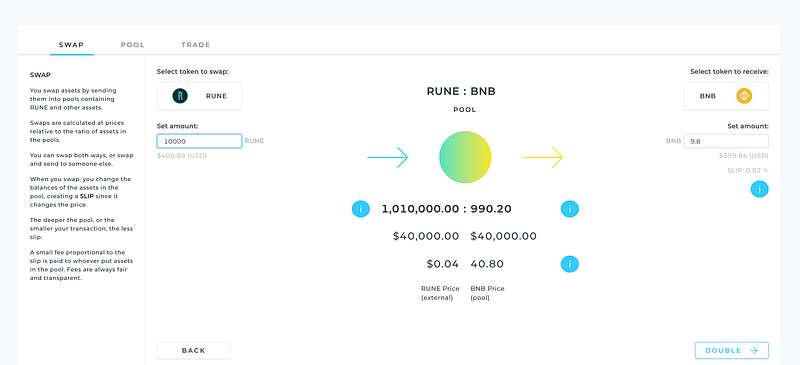Click the RUNE Price (external) label
Viewport: 800px width, 365px height.
440,293
